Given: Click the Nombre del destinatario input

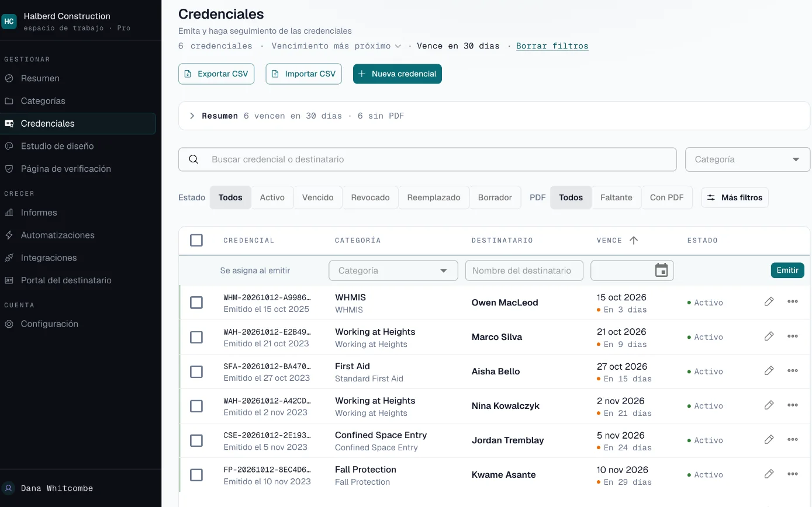Looking at the screenshot, I should click(x=524, y=270).
